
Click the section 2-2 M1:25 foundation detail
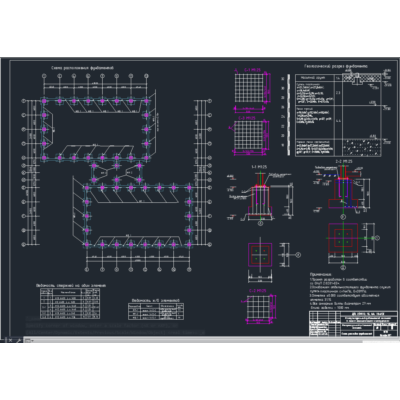[342, 189]
